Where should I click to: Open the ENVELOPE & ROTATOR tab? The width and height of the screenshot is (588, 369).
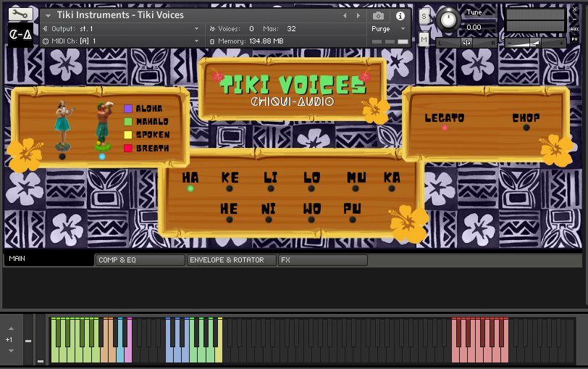231,260
